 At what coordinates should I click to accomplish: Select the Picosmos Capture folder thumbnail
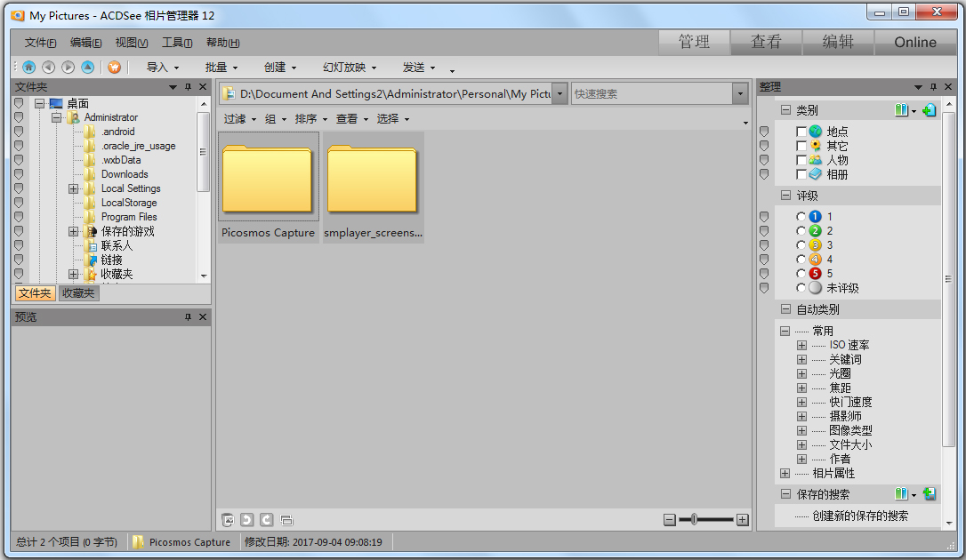pos(269,187)
